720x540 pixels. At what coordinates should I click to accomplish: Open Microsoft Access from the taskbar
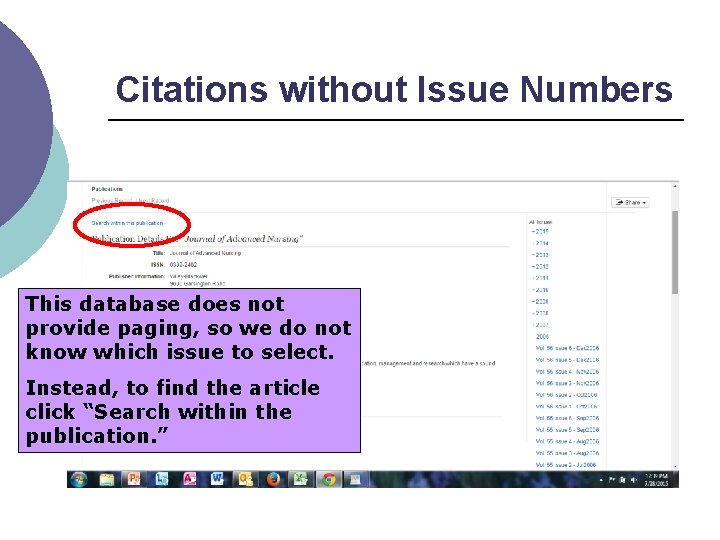[189, 479]
